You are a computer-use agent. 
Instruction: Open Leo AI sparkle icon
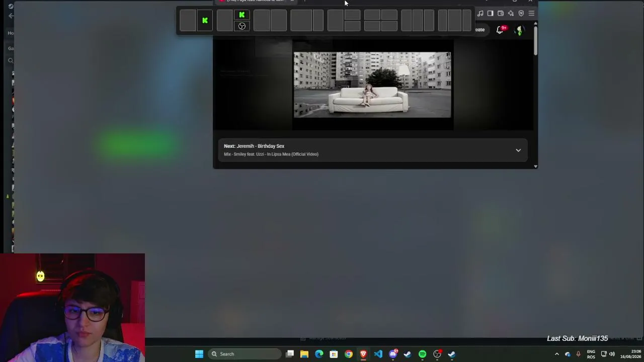click(x=511, y=14)
